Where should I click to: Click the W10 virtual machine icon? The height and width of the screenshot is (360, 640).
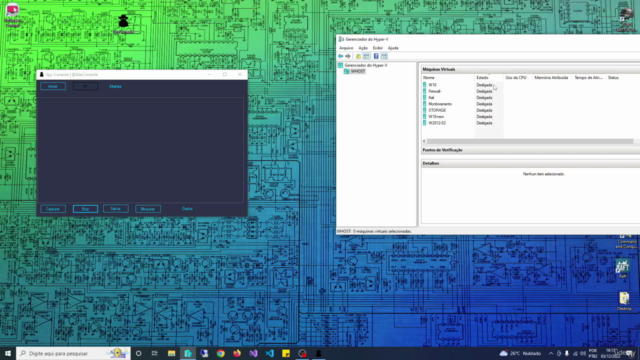click(x=424, y=85)
